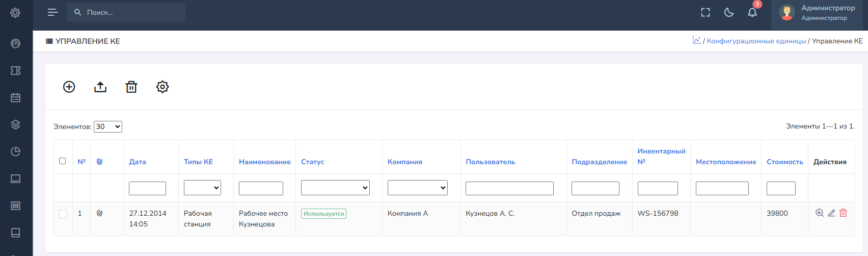Delete the row with red trash icon
The image size is (868, 256).
pyautogui.click(x=843, y=213)
